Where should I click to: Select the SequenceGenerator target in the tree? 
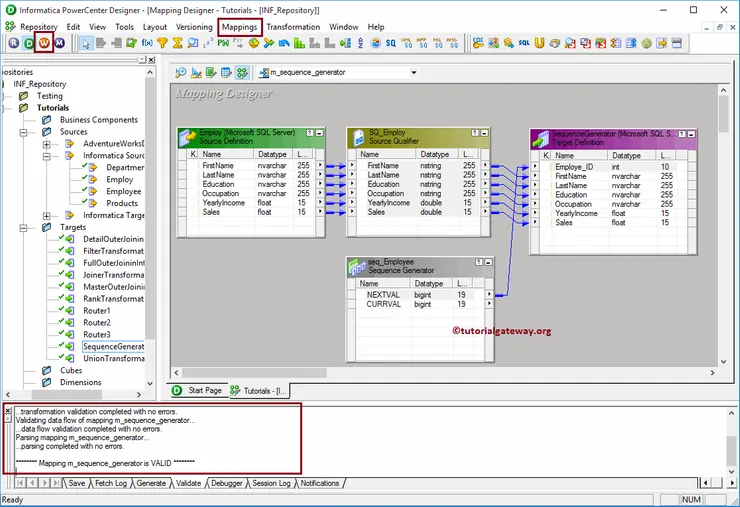[x=113, y=346]
